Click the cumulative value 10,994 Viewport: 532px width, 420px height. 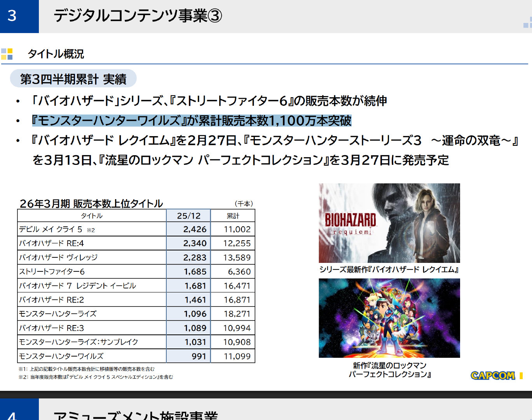point(237,328)
